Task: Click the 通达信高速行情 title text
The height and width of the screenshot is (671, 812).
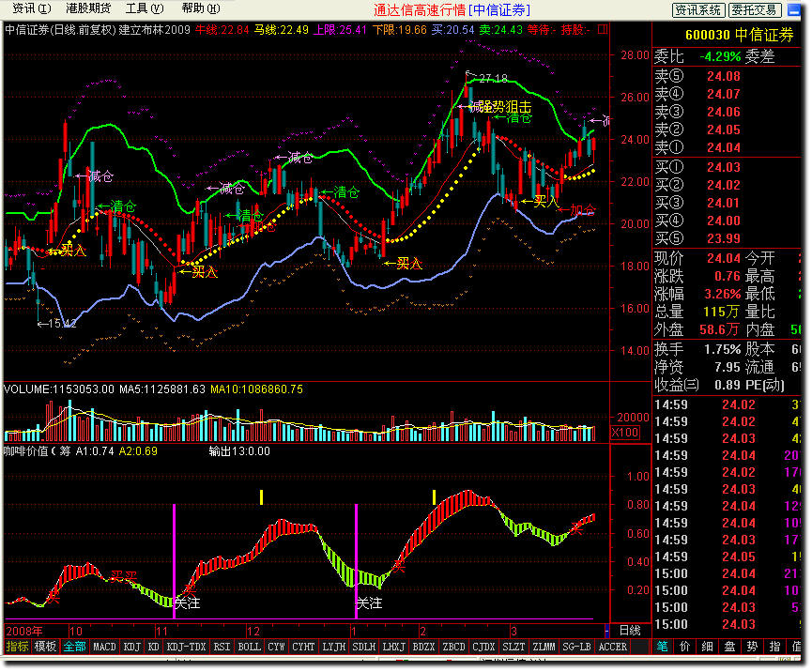Action: 420,9
